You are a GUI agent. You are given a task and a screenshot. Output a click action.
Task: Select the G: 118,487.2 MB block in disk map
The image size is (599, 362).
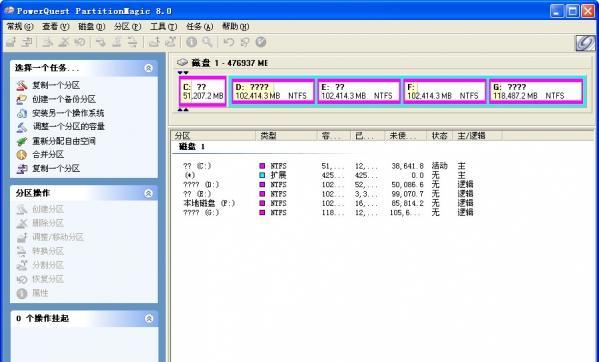point(536,91)
